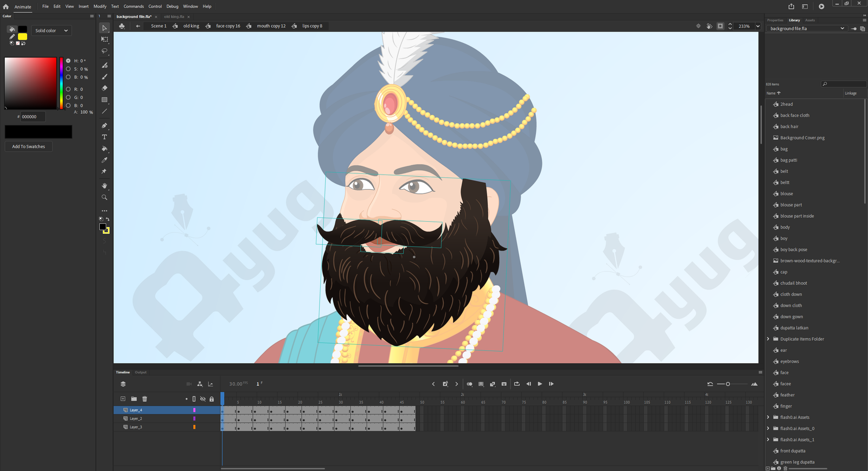Select the Eyedropper tool
The width and height of the screenshot is (868, 471).
coord(104,160)
